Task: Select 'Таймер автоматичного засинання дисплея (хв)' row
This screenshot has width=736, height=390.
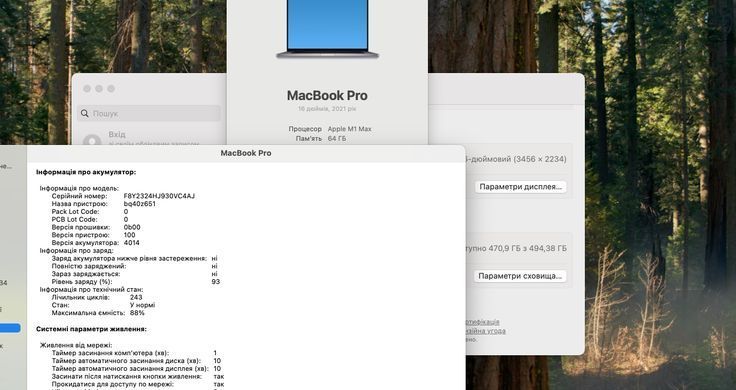Action: pos(136,368)
